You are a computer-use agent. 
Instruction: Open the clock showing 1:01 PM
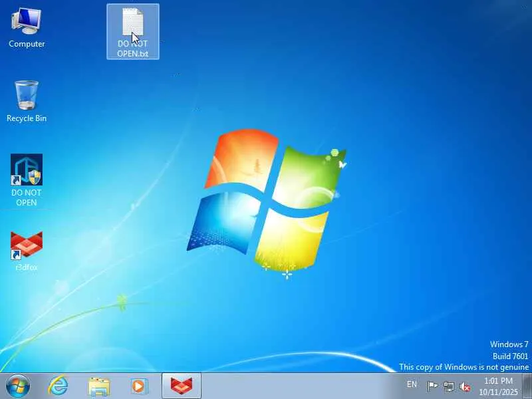pos(498,386)
